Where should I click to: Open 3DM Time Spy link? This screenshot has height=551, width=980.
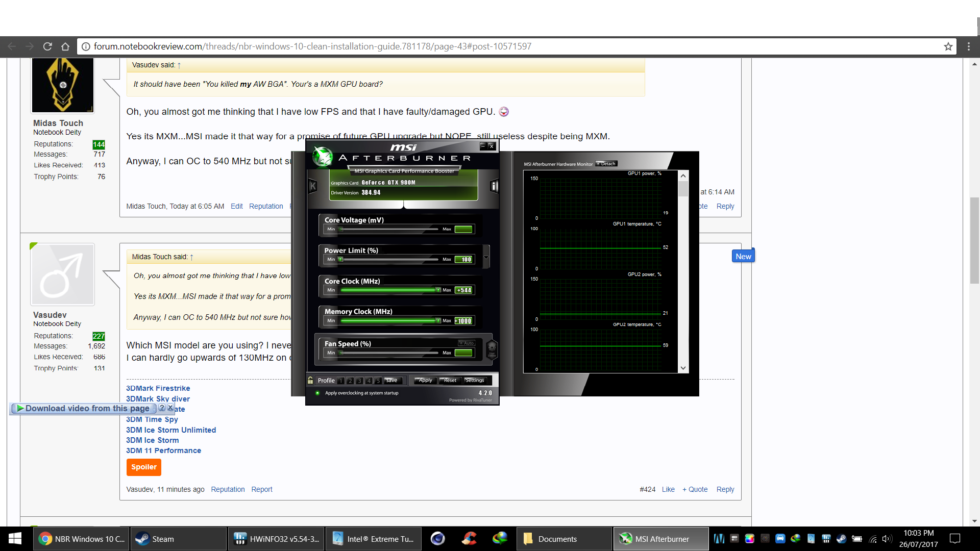[x=152, y=419]
